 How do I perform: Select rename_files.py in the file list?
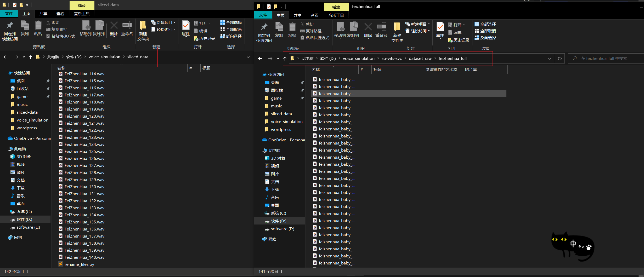[79, 264]
